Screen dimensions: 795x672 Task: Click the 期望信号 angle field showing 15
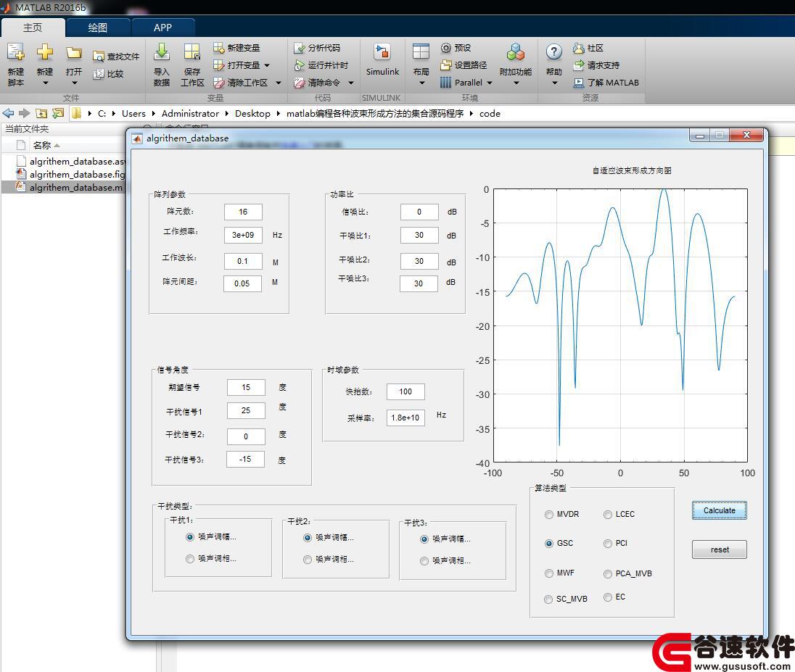coord(246,387)
